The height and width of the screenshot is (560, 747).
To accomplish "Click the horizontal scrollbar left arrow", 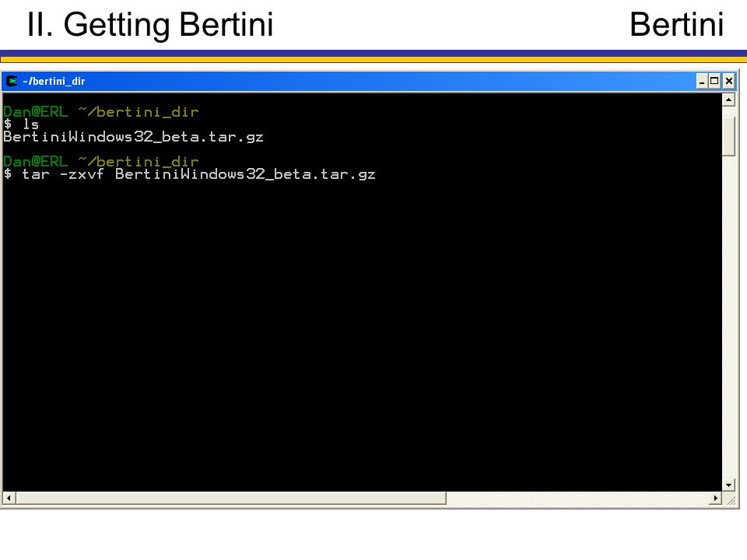I will (x=9, y=499).
